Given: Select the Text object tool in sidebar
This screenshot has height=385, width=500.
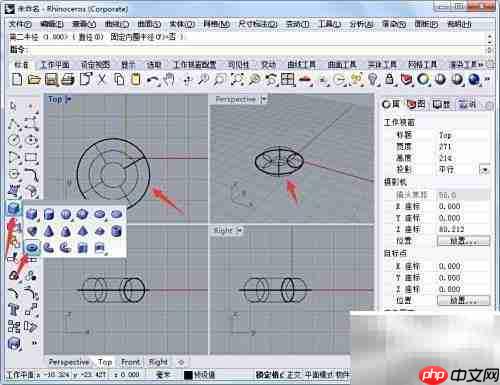Looking at the screenshot, I should coord(14,309).
